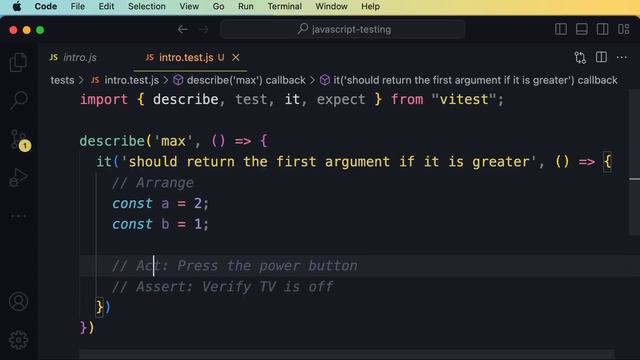640x360 pixels.
Task: Click the const a = 2 line
Action: click(161, 203)
